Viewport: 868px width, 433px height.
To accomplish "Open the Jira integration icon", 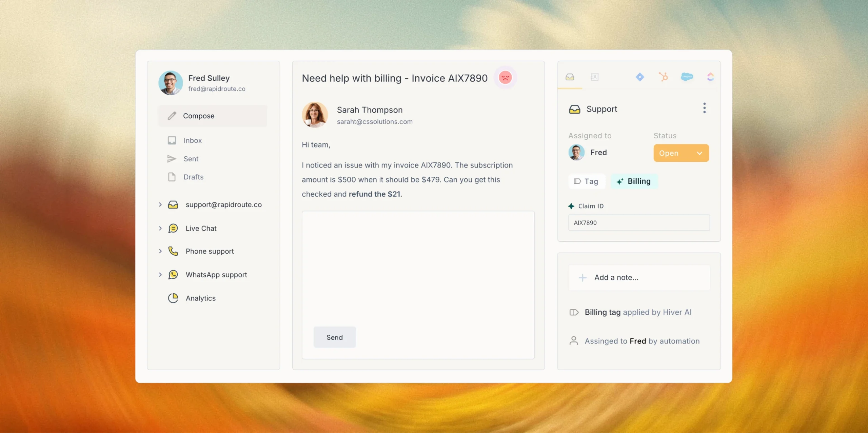I will [639, 77].
